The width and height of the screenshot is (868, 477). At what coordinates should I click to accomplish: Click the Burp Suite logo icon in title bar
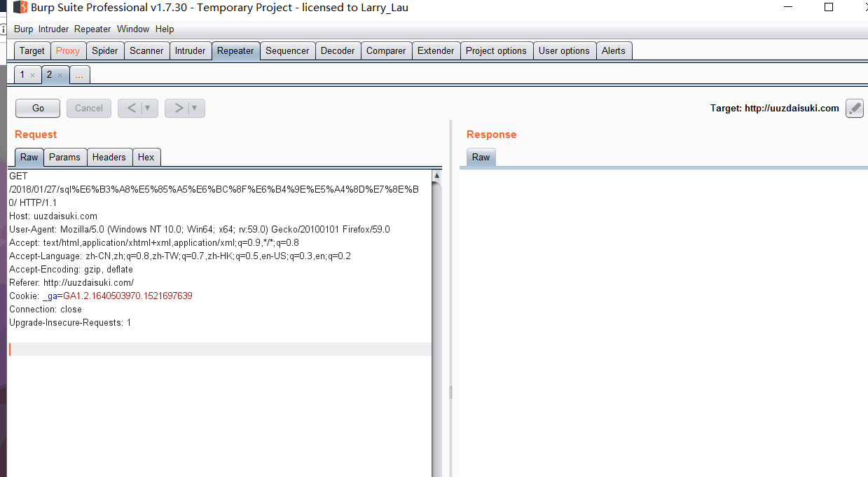[20, 8]
